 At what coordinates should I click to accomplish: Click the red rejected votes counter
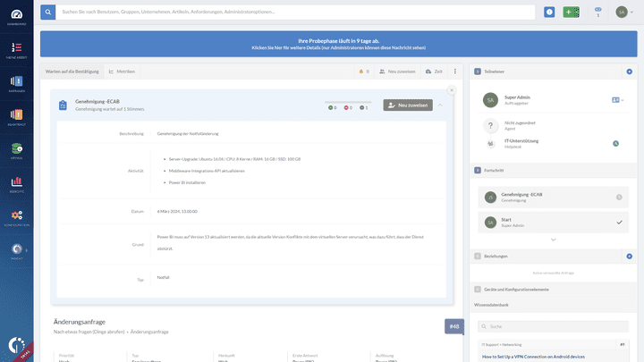[348, 107]
